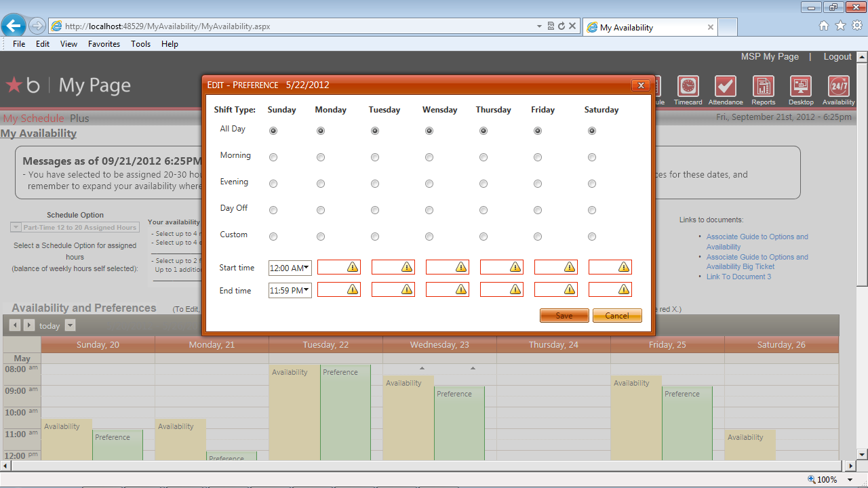Screen dimensions: 868x488
Task: Go to previous week in calendar
Action: point(15,325)
